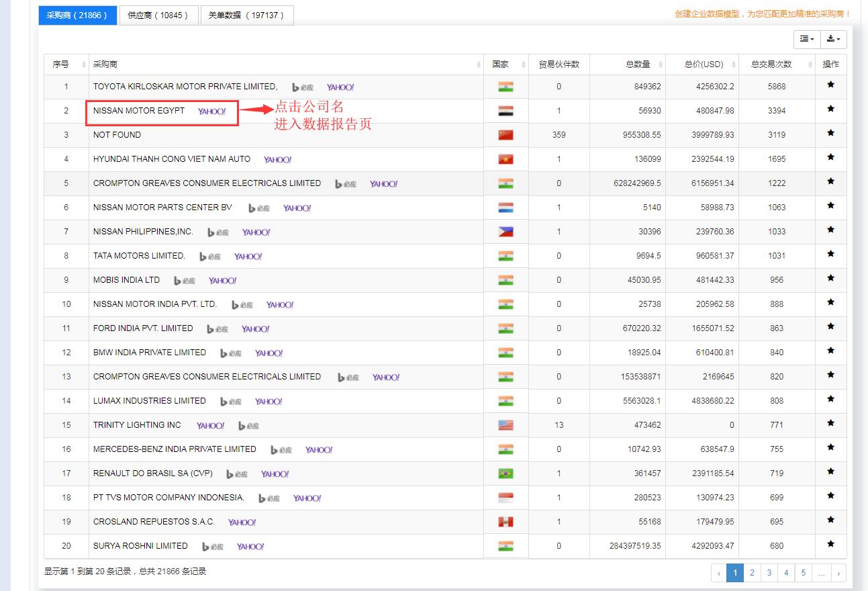Switch to 供应商 (10845) tab
This screenshot has height=591, width=868.
158,15
